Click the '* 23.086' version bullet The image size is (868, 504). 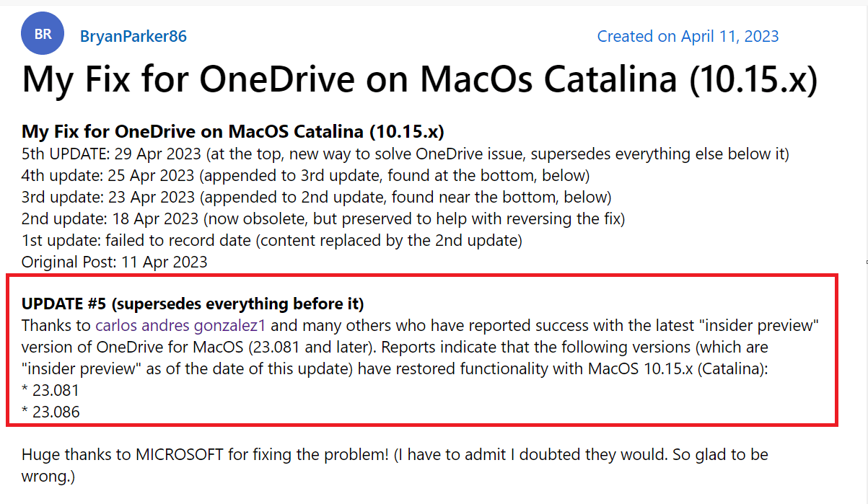pos(51,412)
